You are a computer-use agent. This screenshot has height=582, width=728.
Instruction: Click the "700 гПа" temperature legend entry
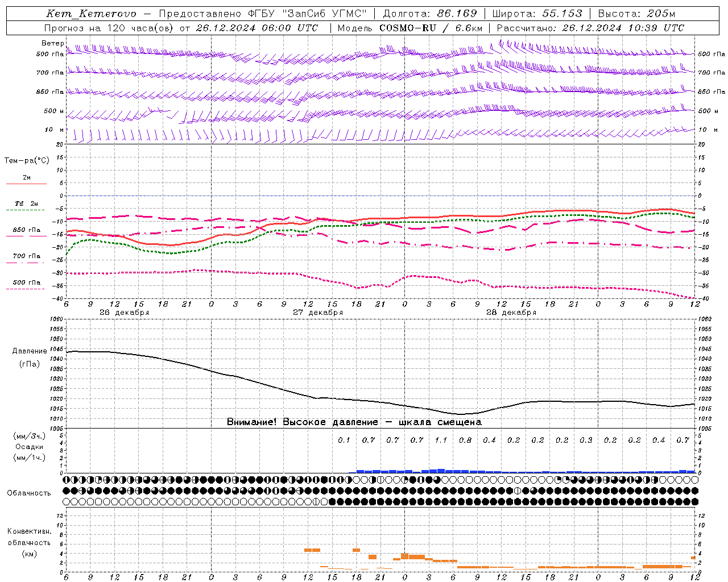pyautogui.click(x=26, y=256)
